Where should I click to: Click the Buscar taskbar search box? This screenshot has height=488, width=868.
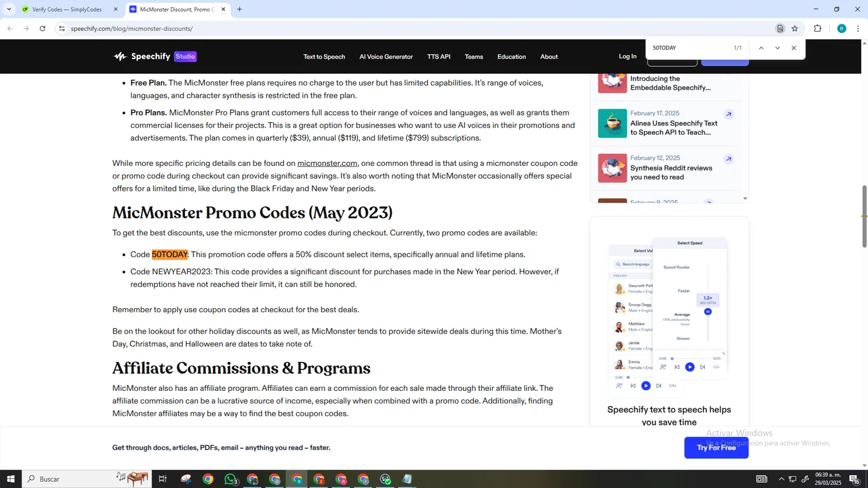coord(87,479)
